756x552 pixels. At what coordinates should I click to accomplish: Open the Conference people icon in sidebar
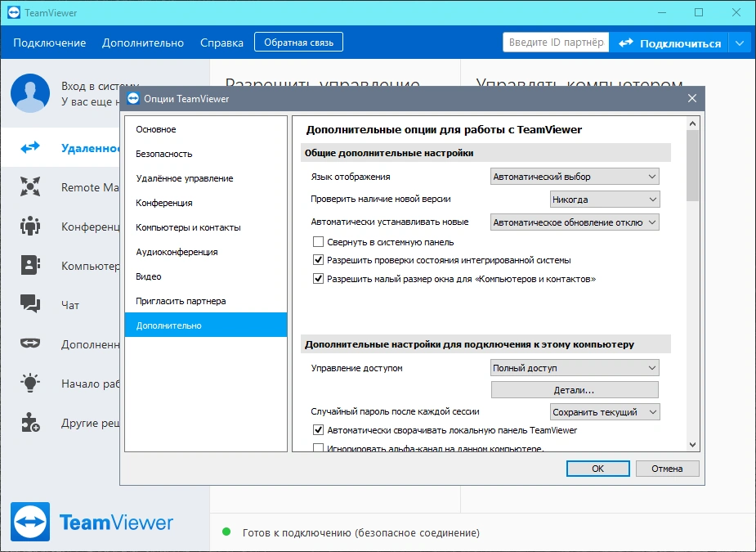click(30, 226)
